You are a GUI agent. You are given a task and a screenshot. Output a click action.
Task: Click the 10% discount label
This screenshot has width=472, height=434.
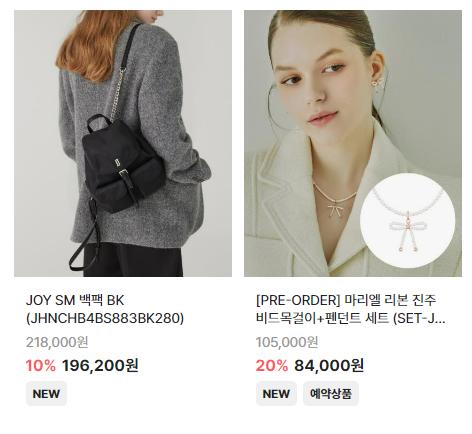[41, 366]
